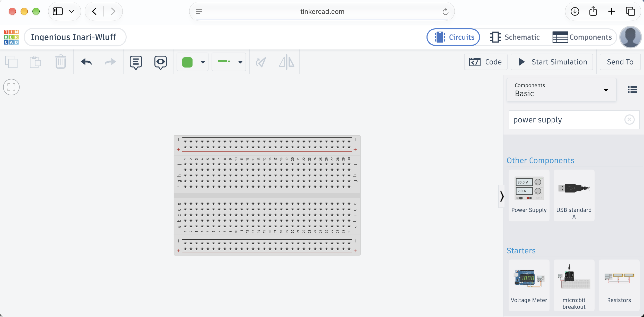Click the Mirror component icon
644x317 pixels.
click(287, 62)
